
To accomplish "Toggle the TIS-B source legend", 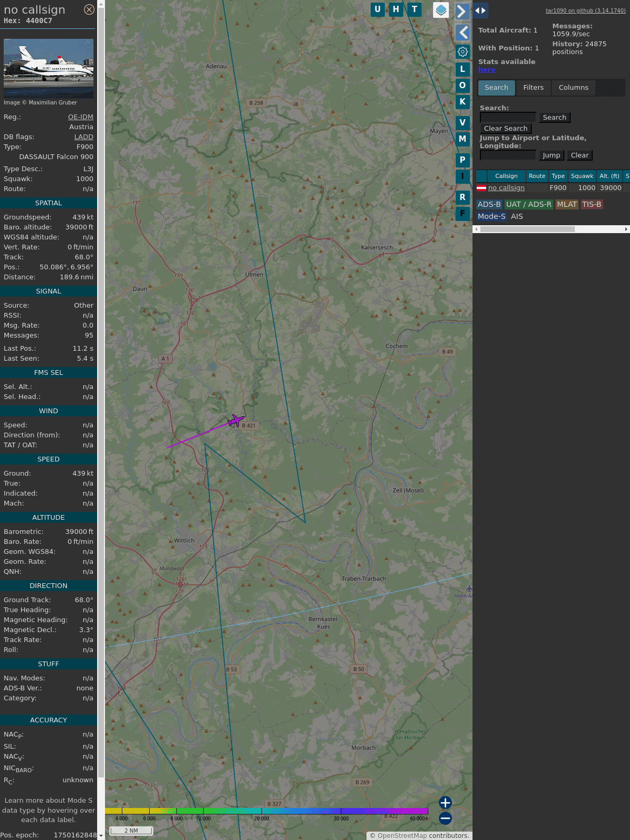I will pos(591,205).
